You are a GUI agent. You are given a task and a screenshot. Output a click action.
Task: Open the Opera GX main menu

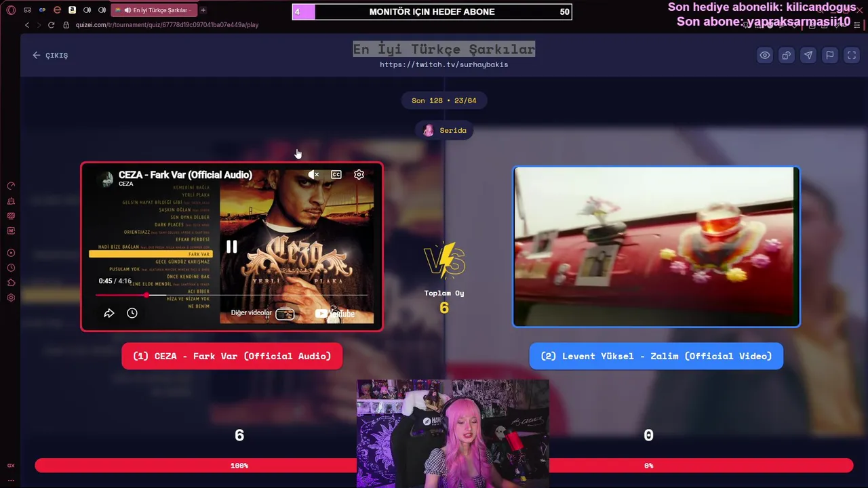(x=11, y=10)
